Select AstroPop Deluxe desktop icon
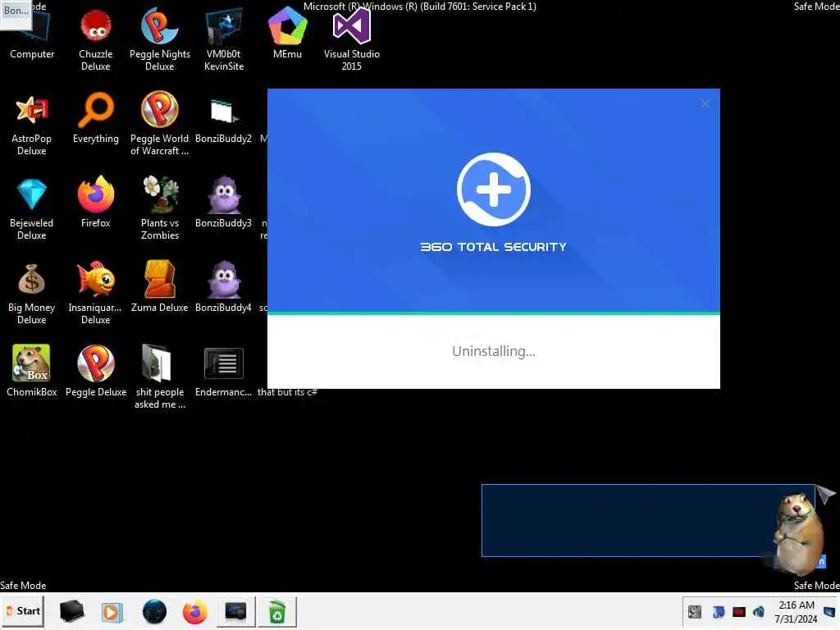The width and height of the screenshot is (840, 630). coord(32,126)
